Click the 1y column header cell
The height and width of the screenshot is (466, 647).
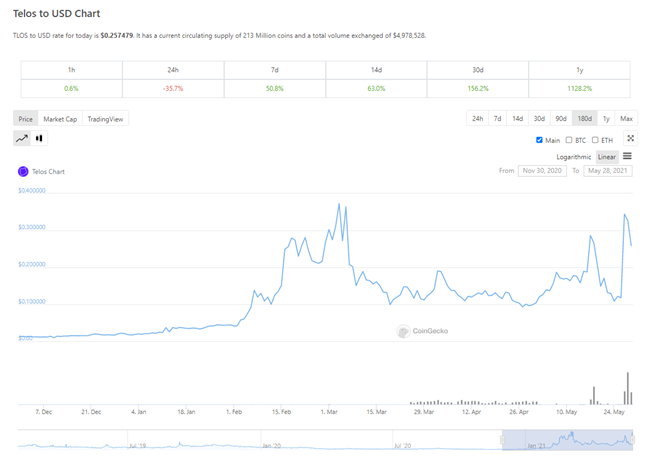(579, 70)
